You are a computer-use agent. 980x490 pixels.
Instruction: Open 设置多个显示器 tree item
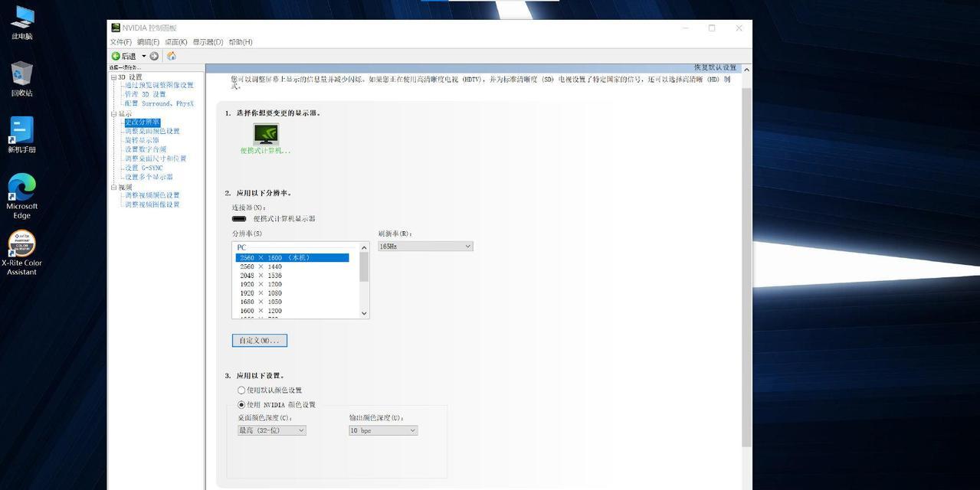click(x=149, y=177)
